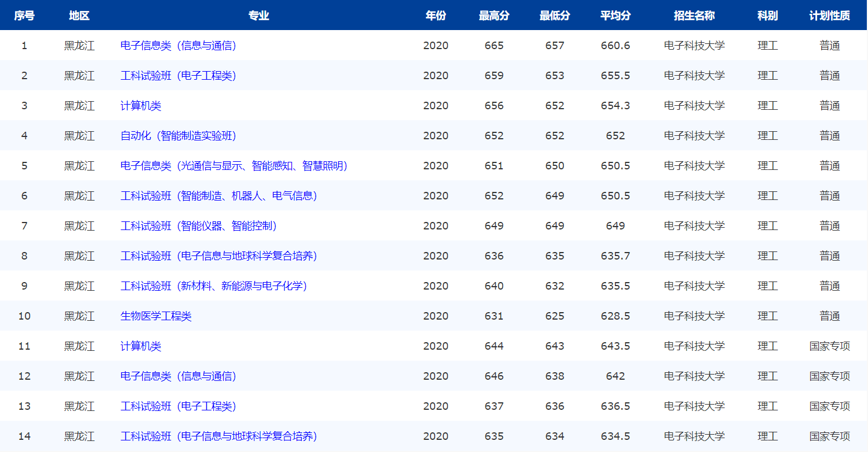
Task: Click the 专业 column header
Action: coord(258,16)
